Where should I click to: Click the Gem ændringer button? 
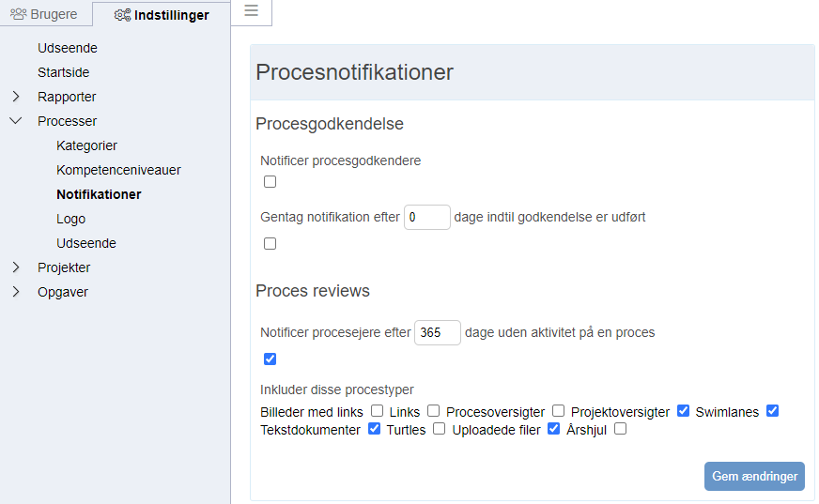click(754, 476)
